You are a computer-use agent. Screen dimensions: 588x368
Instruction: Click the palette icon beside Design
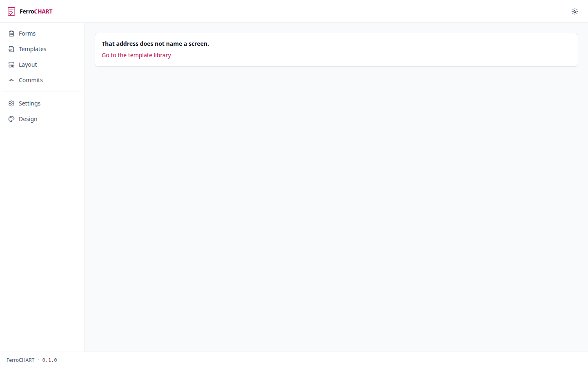pos(11,119)
